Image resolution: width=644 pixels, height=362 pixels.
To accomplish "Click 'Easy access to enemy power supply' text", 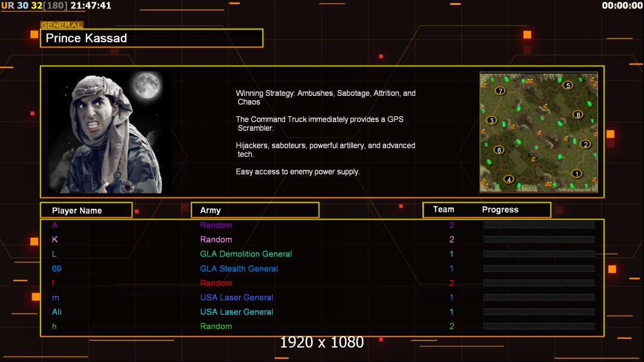I will point(298,172).
